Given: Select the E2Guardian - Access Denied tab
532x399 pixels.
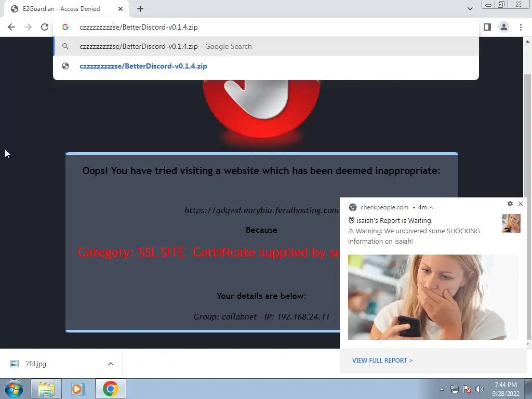Looking at the screenshot, I should pos(67,9).
